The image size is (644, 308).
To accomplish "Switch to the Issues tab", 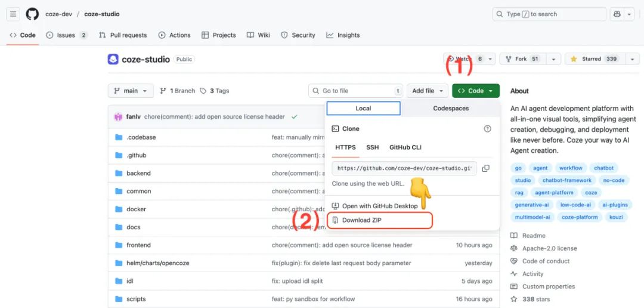I will (x=67, y=35).
